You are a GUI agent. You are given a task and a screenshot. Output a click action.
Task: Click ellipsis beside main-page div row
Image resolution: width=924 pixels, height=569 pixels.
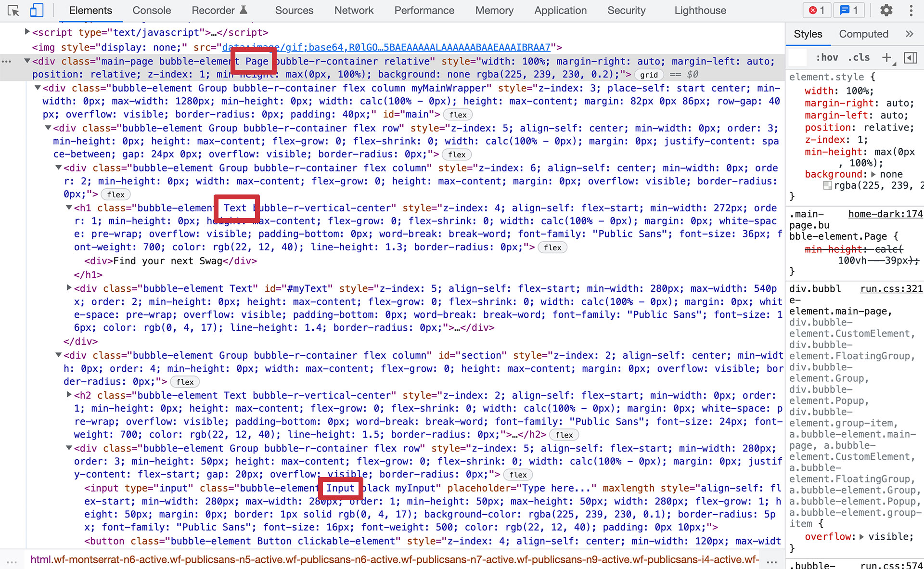7,62
